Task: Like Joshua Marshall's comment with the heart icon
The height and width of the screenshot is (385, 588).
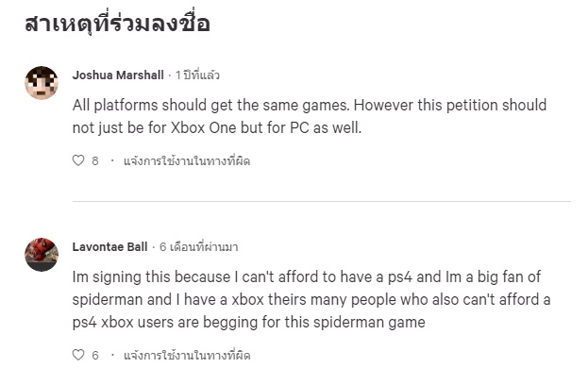Action: [x=78, y=160]
